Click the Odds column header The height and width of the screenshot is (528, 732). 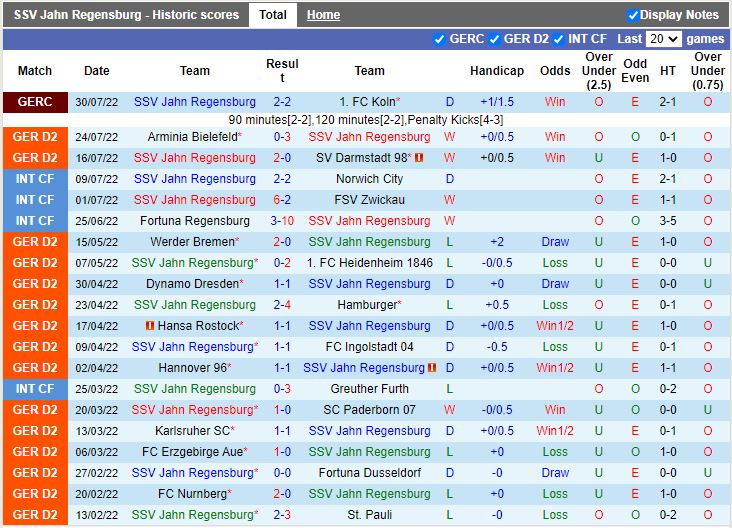click(x=555, y=71)
